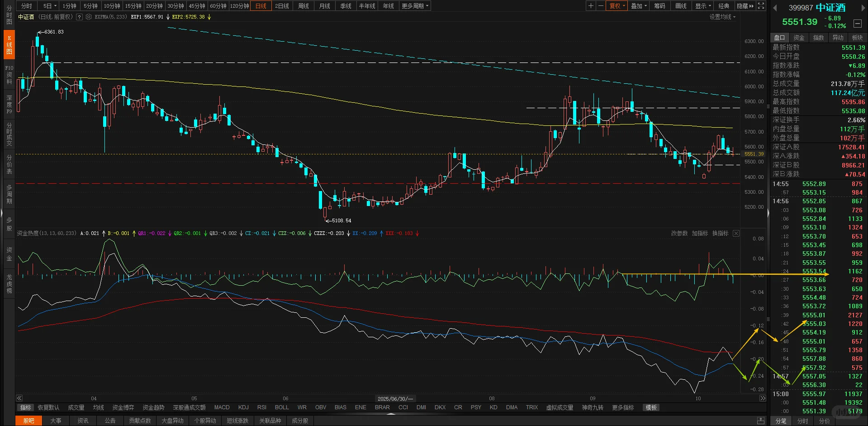Toggle the 筹码 chip distribution view
Screen dimensions: 868x426
[x=659, y=6]
